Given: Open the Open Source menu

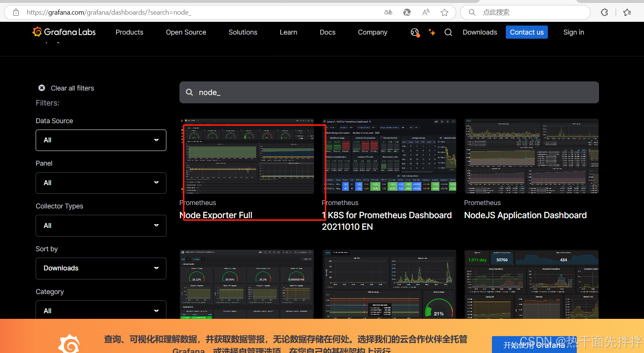Looking at the screenshot, I should (186, 32).
